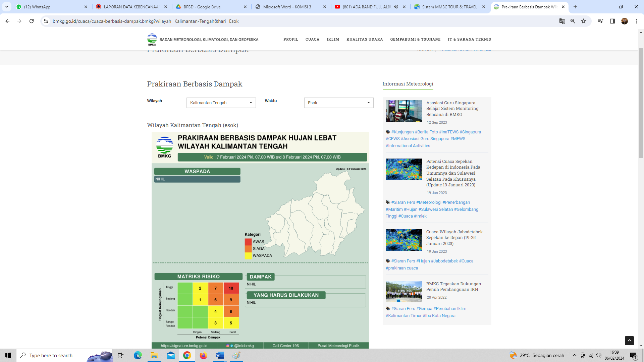Click the Beranda breadcrumb link
Viewport: 644px width, 362px height.
coord(425,50)
